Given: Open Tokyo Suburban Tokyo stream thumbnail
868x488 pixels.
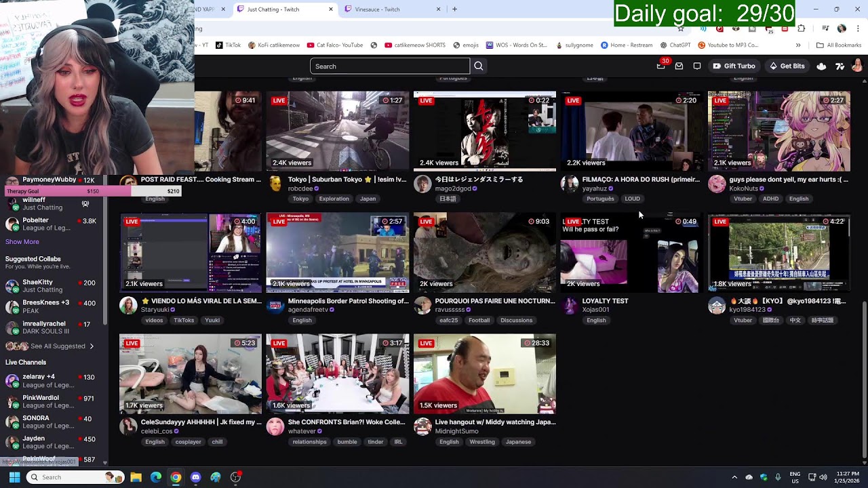Looking at the screenshot, I should point(338,131).
